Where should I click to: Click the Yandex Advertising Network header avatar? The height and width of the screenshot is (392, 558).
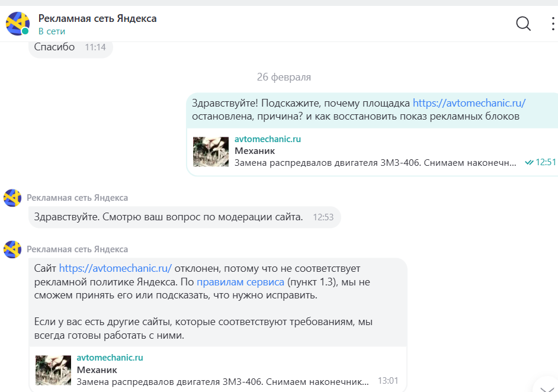(17, 24)
